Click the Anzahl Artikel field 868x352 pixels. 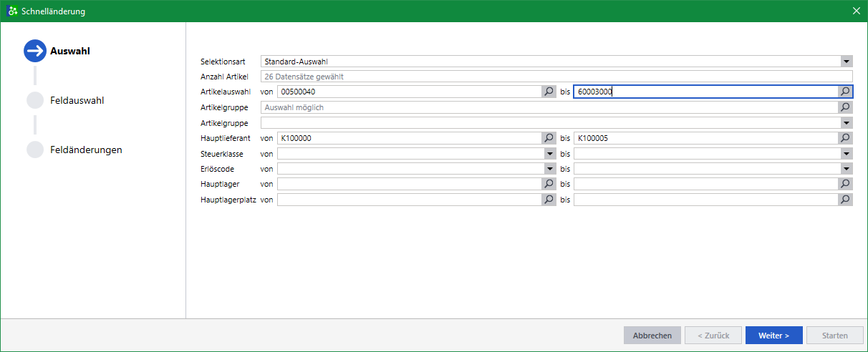click(x=556, y=76)
